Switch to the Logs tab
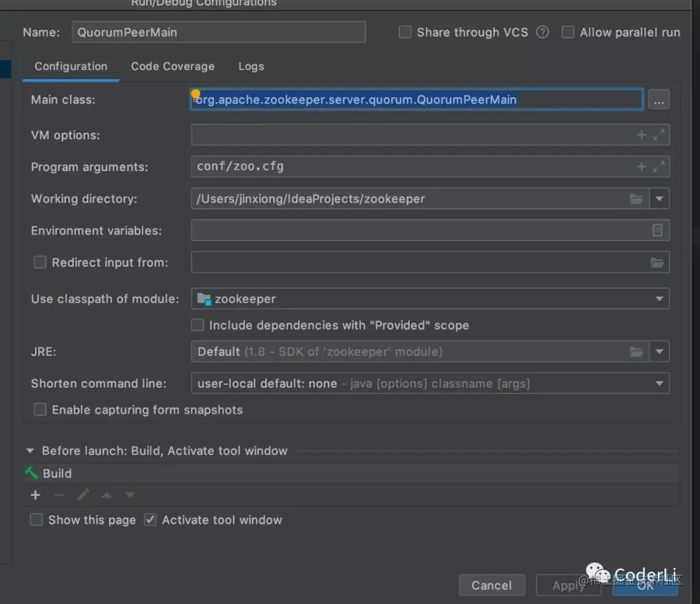 coord(251,67)
